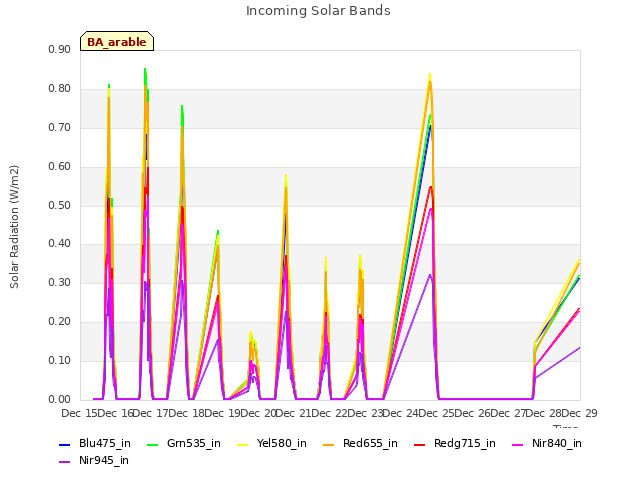Click the Solar Radiation (W/m2) axis label
The height and width of the screenshot is (480, 640).
(14, 227)
